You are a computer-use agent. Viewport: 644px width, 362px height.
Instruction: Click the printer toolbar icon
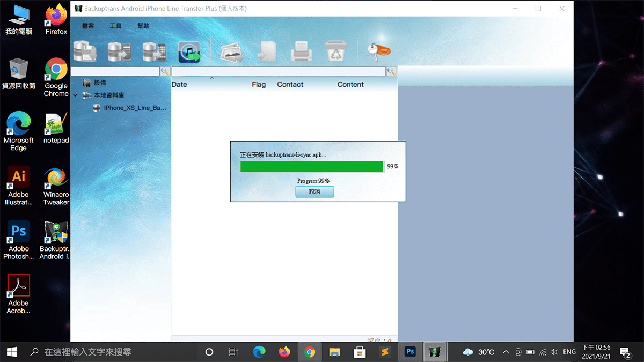pyautogui.click(x=301, y=51)
